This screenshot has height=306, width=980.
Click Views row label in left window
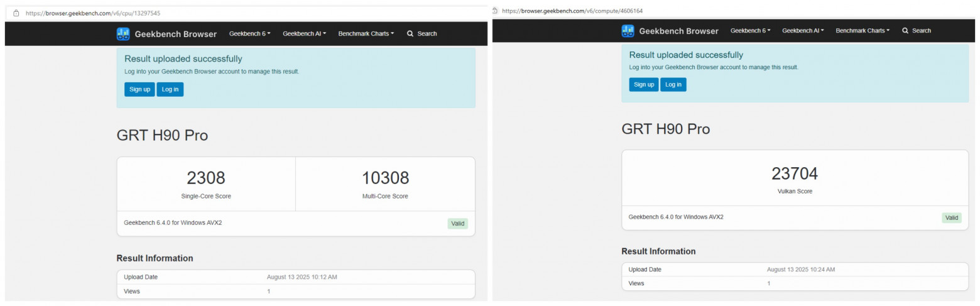(132, 292)
